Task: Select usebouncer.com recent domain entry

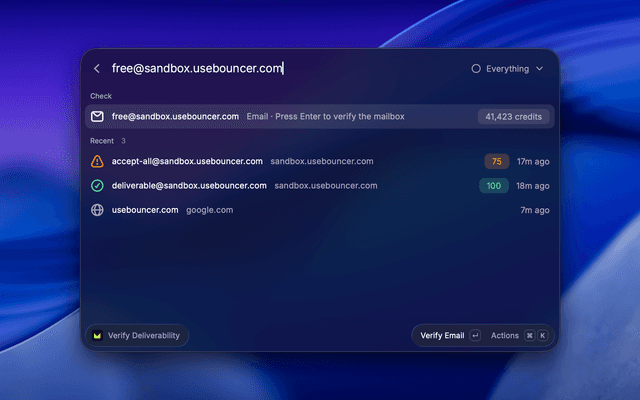Action: 320,210
